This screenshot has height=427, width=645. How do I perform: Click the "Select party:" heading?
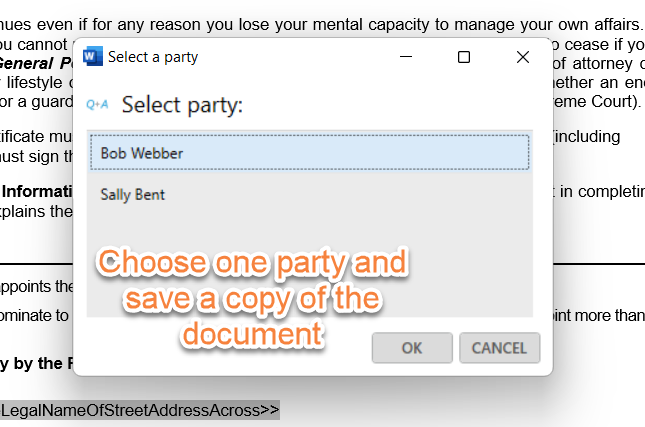coord(182,105)
